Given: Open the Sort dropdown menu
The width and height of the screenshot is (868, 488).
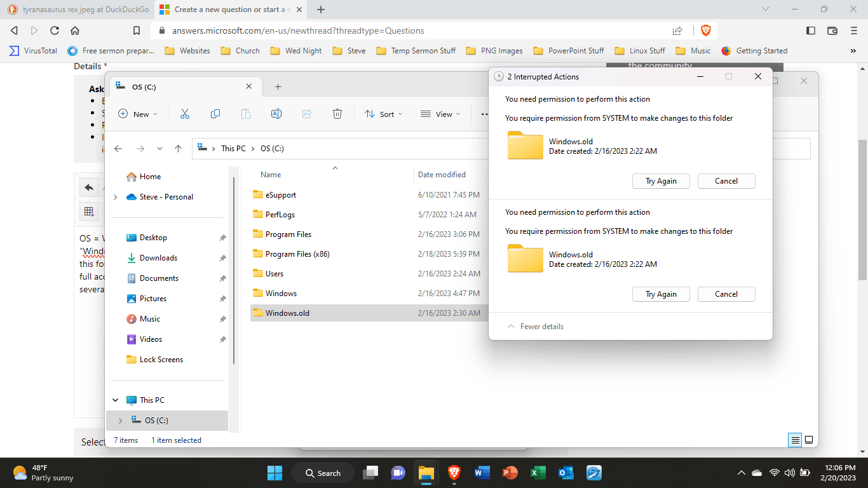Looking at the screenshot, I should (384, 114).
